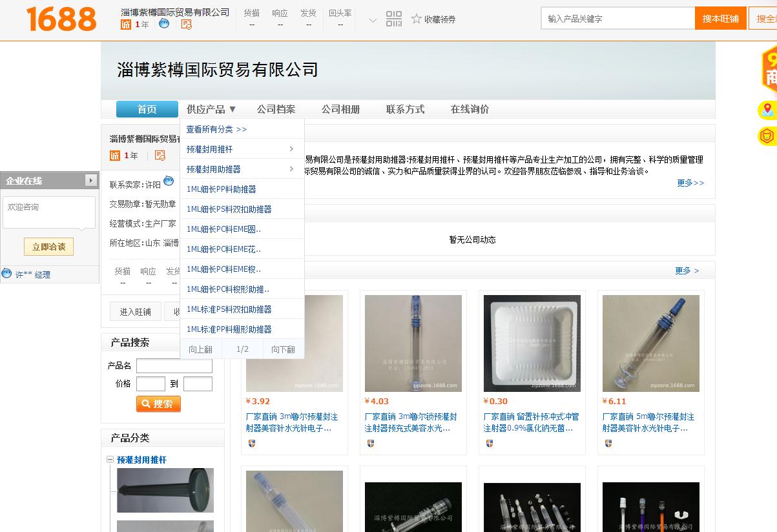The image size is (777, 532).
Task: Click the 更多>> link in company intro
Action: (690, 183)
